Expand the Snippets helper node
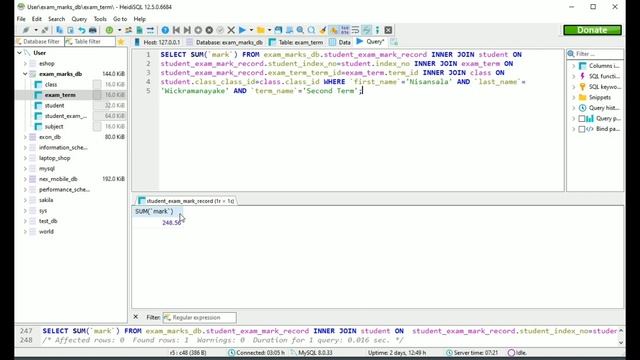The width and height of the screenshot is (640, 360). pos(573,98)
